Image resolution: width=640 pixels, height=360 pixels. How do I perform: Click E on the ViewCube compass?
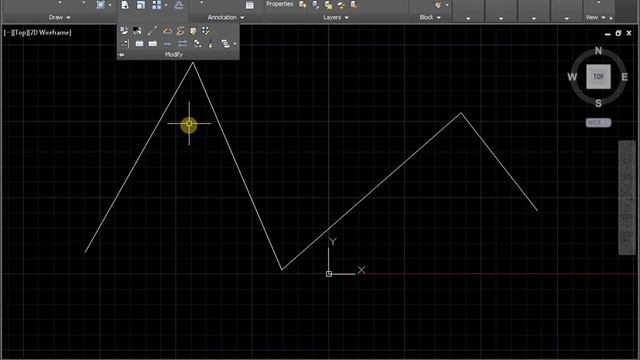coord(624,77)
